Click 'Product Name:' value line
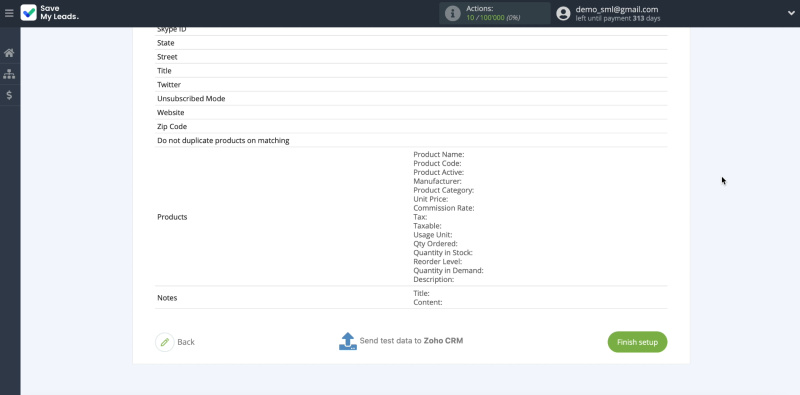Viewport: 800px width, 395px height. 439,154
